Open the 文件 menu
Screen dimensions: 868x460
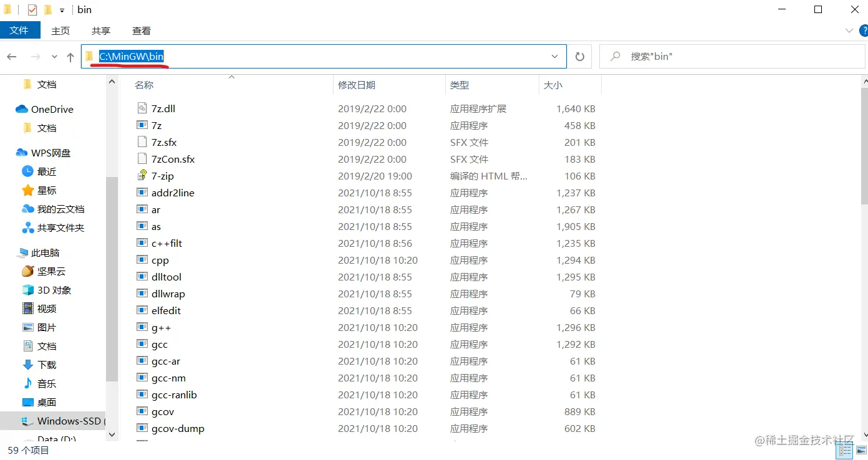pos(20,30)
